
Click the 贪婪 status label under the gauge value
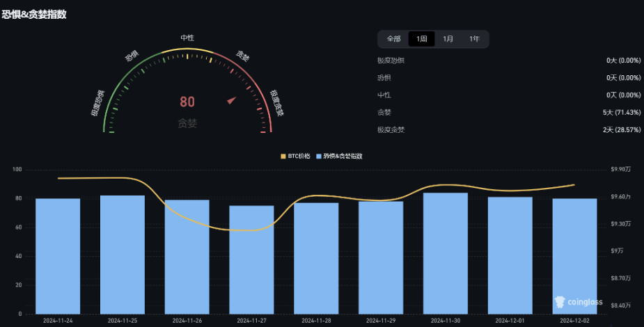187,123
